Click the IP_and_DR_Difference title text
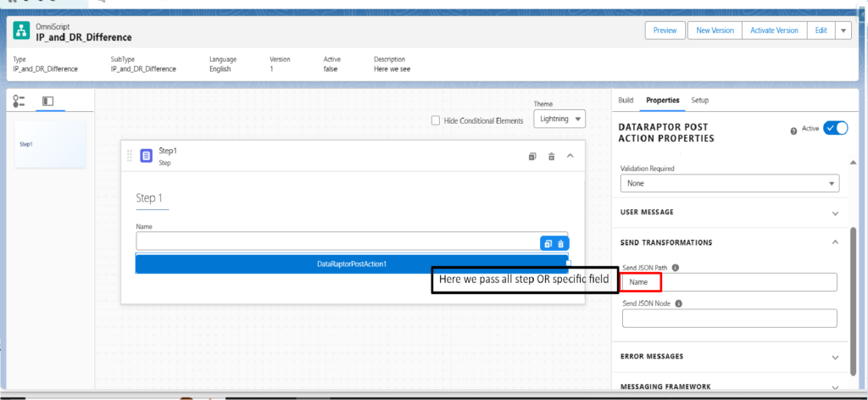Image resolution: width=868 pixels, height=400 pixels. click(84, 37)
